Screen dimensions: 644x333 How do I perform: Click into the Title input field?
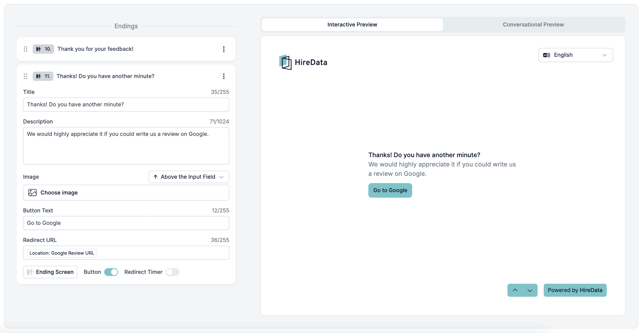click(x=126, y=105)
